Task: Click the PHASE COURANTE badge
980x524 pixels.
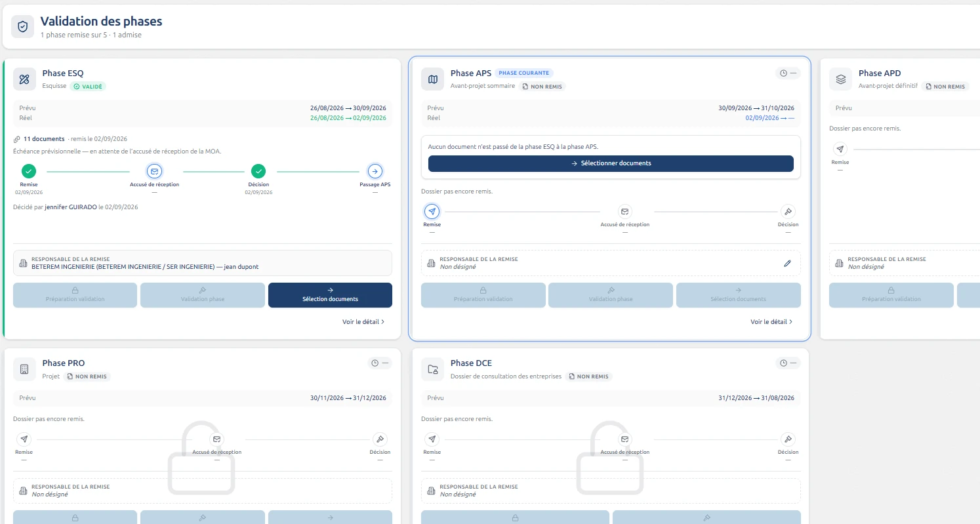Action: tap(524, 73)
